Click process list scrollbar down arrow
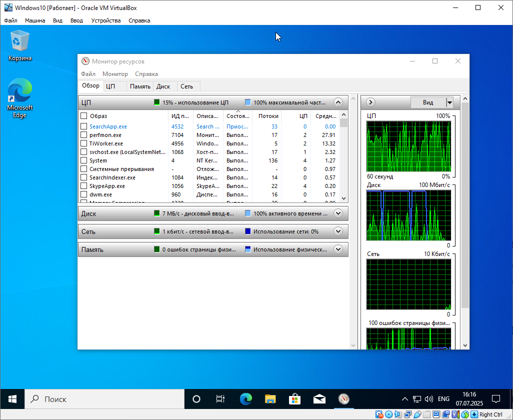This screenshot has height=420, width=513. point(343,198)
